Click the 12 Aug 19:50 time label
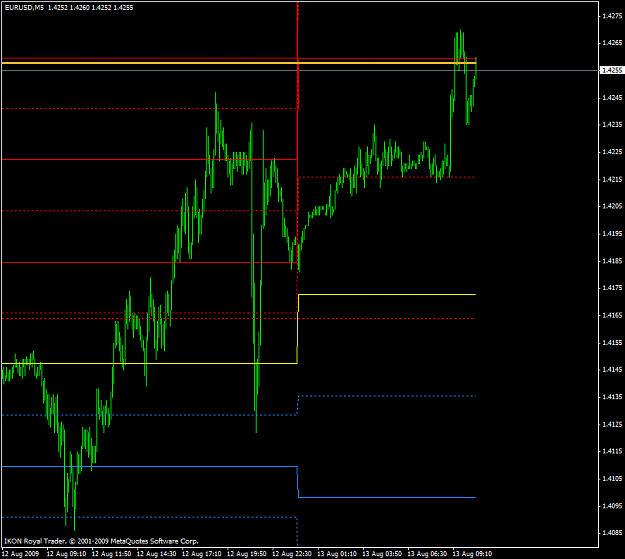The image size is (625, 559). pyautogui.click(x=246, y=554)
